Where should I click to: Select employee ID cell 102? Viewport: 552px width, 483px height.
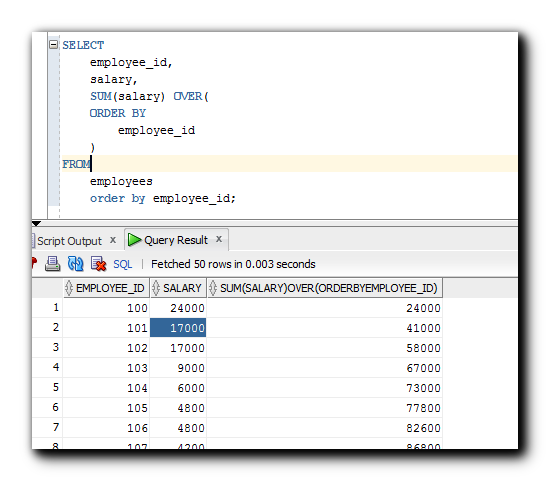(106, 348)
